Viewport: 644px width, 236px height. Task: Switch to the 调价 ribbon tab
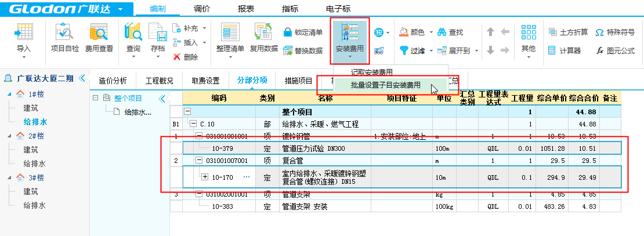(x=202, y=9)
